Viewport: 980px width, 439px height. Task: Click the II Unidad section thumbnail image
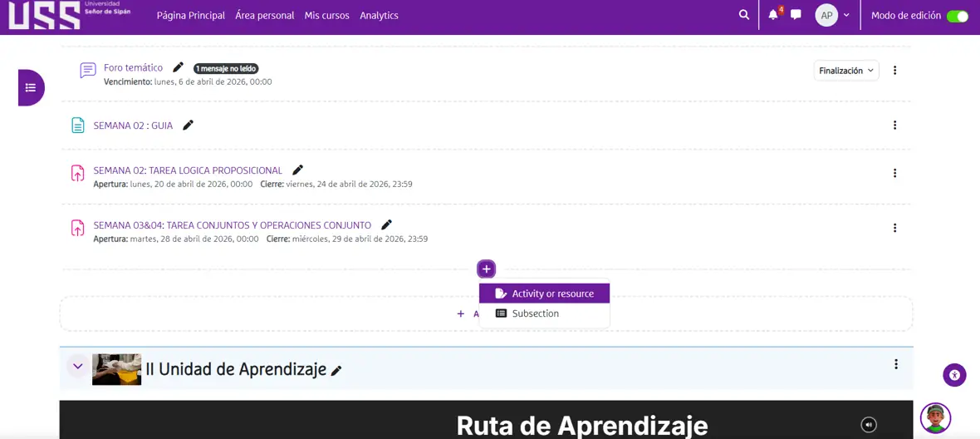[x=116, y=369]
